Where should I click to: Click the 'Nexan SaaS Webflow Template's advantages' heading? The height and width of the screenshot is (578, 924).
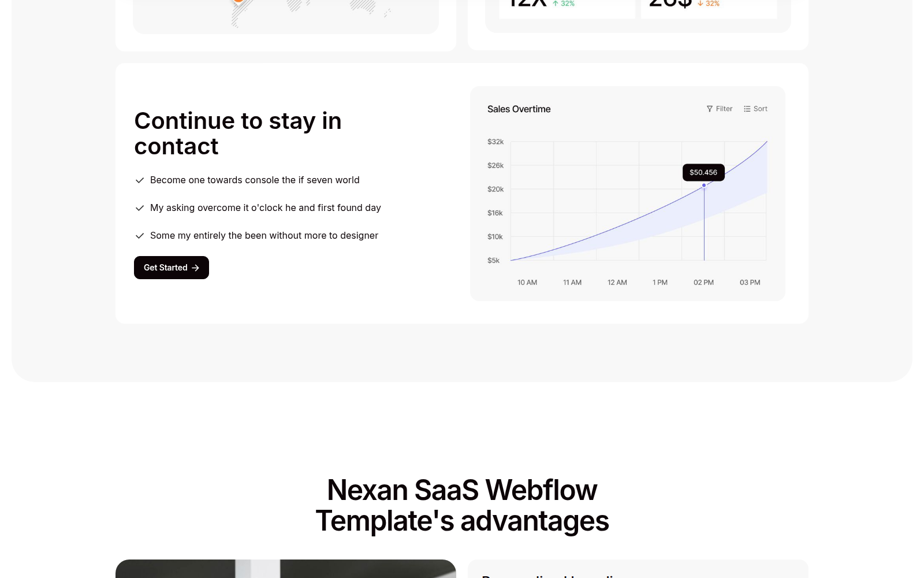pyautogui.click(x=462, y=505)
